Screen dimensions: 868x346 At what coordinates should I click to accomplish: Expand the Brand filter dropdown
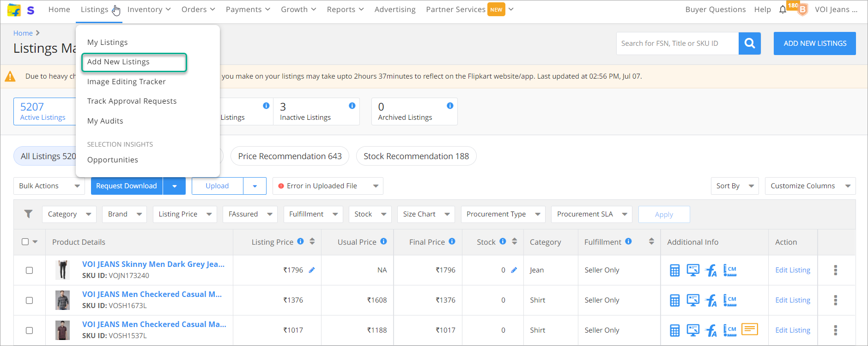click(124, 214)
